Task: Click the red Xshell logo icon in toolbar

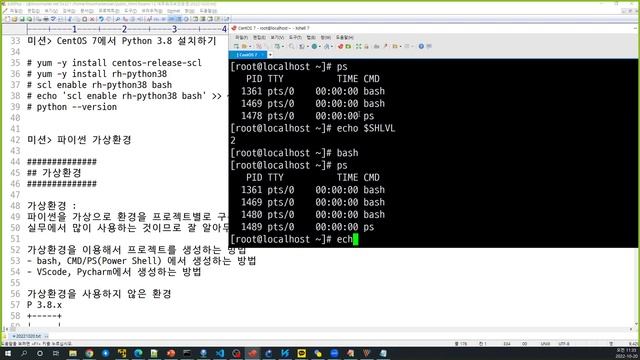Action: tap(340, 46)
